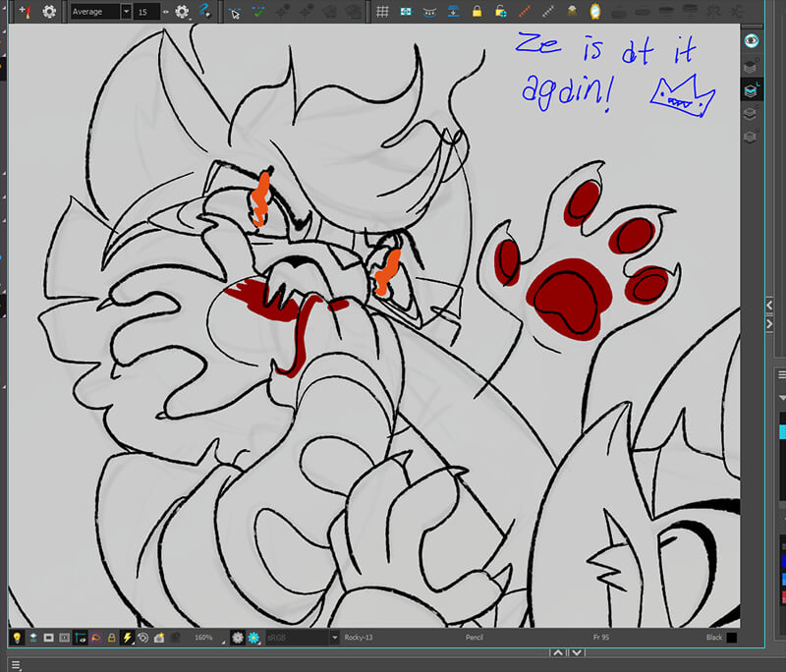This screenshot has height=672, width=786.
Task: Open the hamburger menu on right panel edge
Action: coord(781,374)
